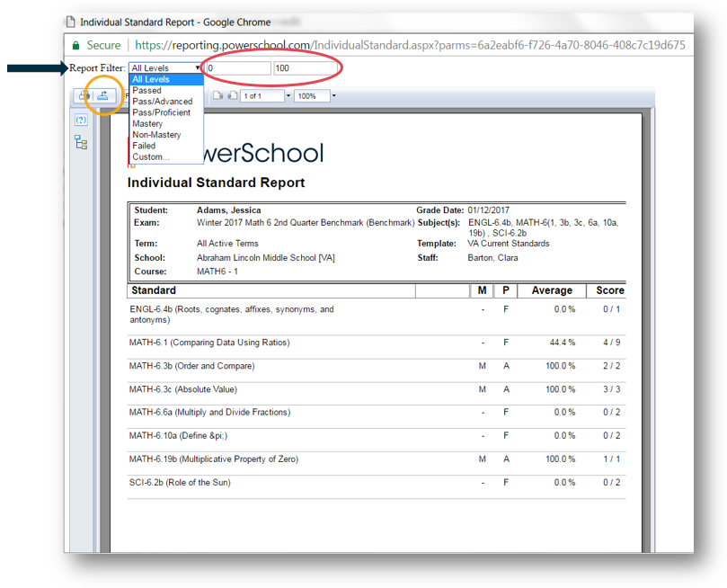The height and width of the screenshot is (588, 727).
Task: Choose Mastery in filter list
Action: tap(166, 124)
